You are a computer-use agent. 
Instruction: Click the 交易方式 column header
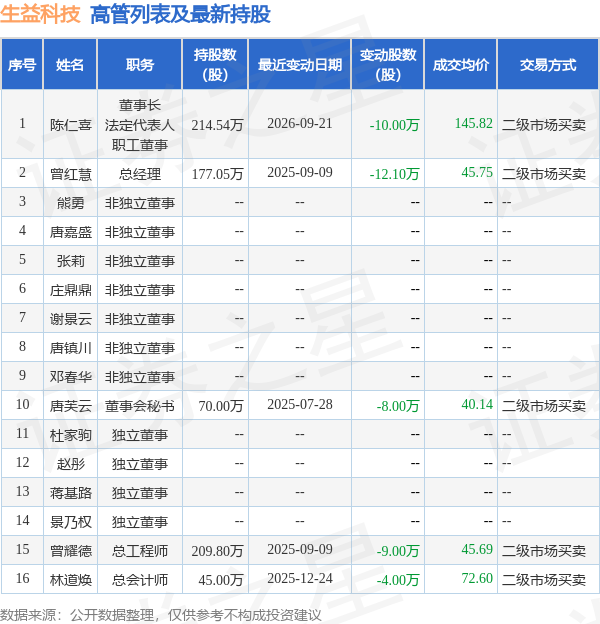pyautogui.click(x=548, y=64)
